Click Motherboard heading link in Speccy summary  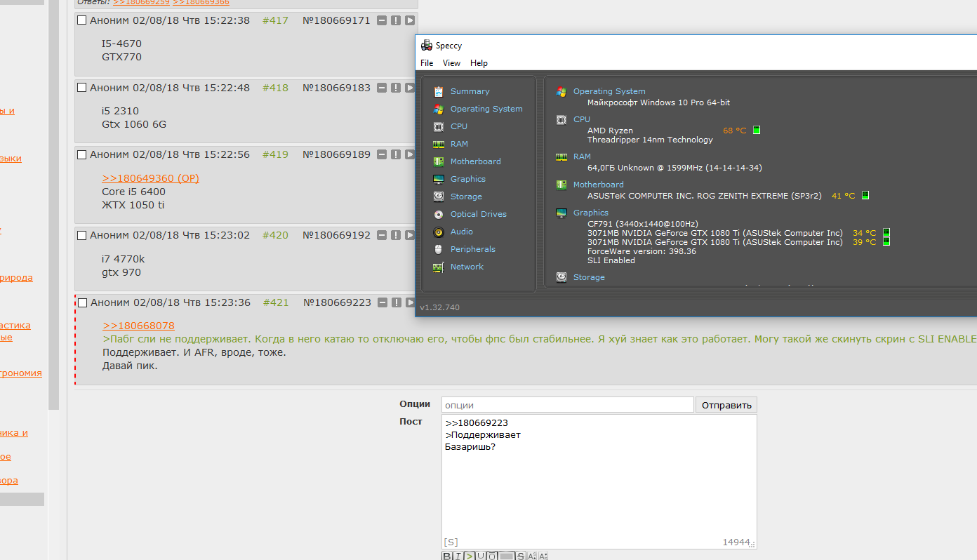[598, 185]
